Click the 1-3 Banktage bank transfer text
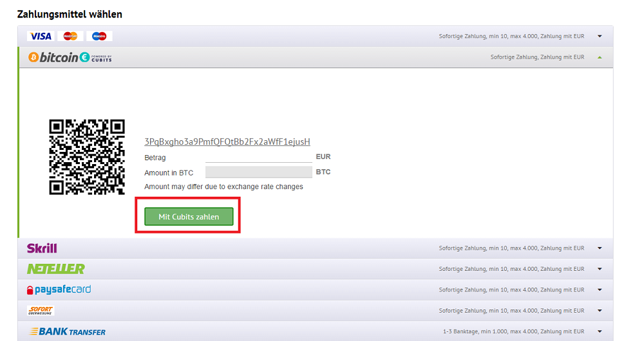This screenshot has height=341, width=644. 513,331
